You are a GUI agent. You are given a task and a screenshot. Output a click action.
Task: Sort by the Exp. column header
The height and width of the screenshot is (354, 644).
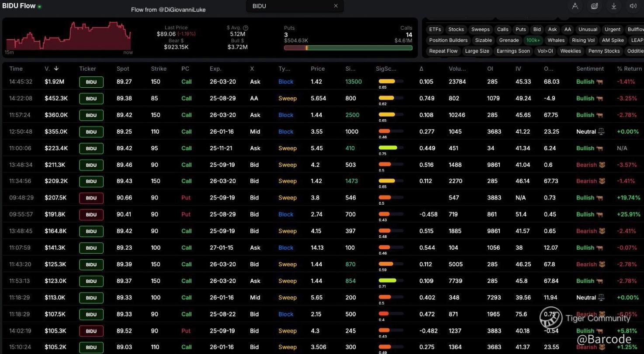point(215,69)
